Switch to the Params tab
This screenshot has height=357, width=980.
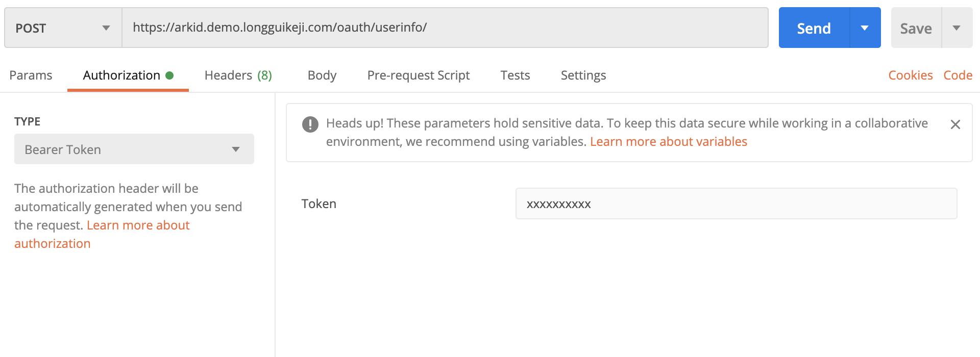point(31,75)
